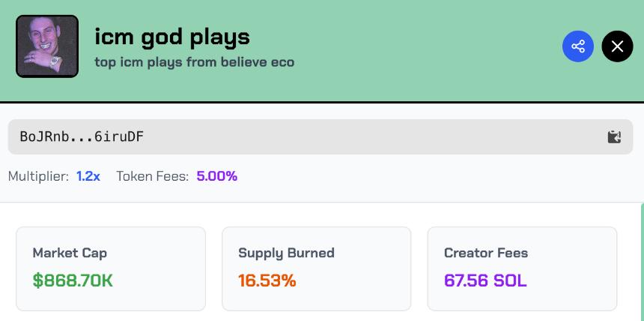Click the 16.53% supply burned value
Image resolution: width=644 pixels, height=321 pixels.
267,280
